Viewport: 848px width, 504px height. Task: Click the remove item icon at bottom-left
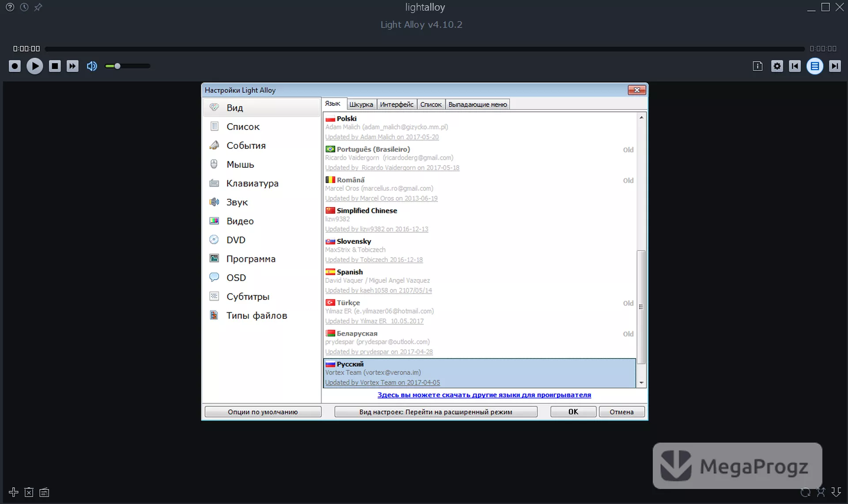pyautogui.click(x=29, y=492)
